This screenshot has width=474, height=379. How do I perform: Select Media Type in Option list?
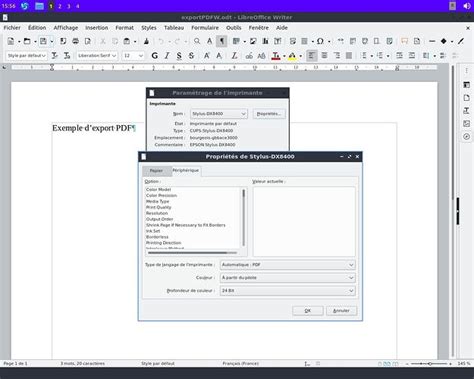(x=158, y=201)
